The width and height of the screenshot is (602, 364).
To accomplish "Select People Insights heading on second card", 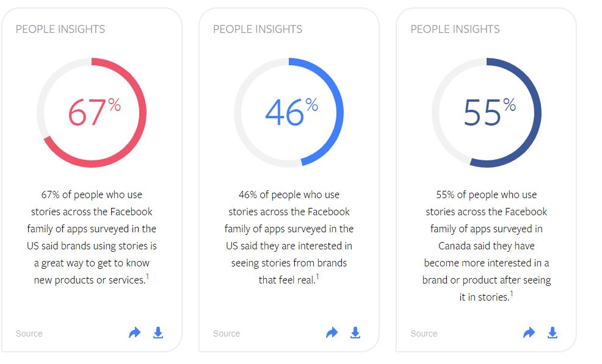I will (258, 29).
